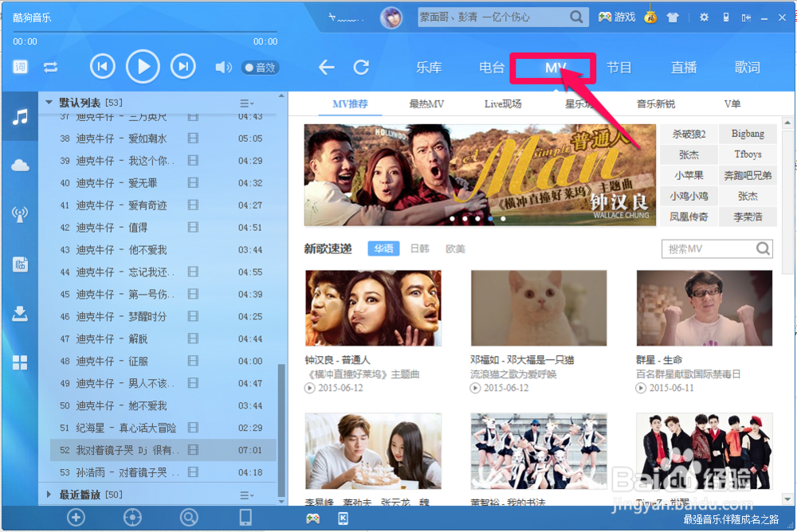
Task: Open the settings gear icon
Action: coord(704,18)
